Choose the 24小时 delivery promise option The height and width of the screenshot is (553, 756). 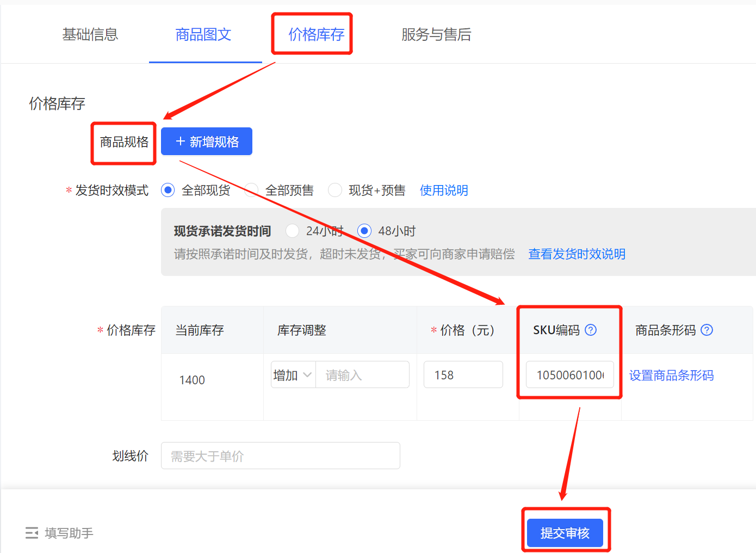click(292, 231)
